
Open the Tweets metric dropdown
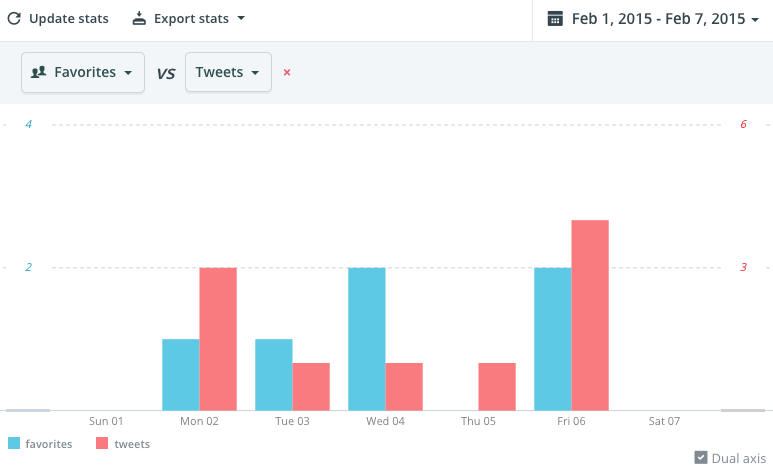pyautogui.click(x=228, y=73)
